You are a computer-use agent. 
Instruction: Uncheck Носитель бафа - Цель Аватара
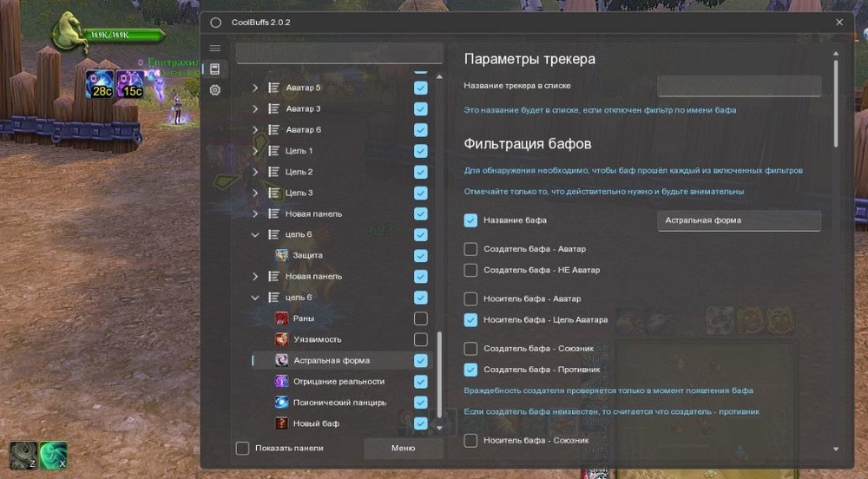tap(470, 319)
